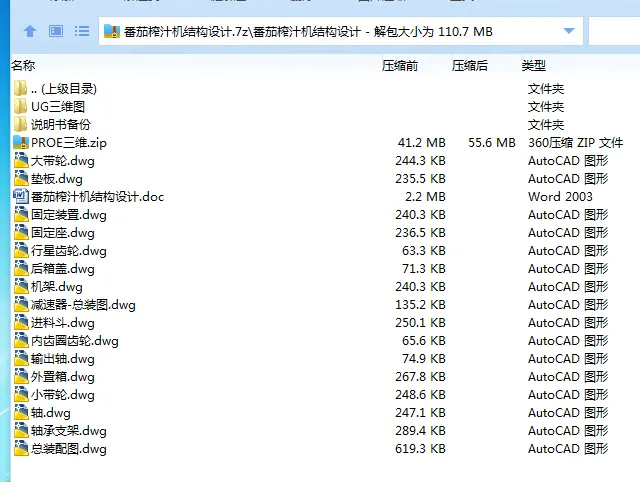Select the 输出轴.dwg file icon
640x482 pixels.
click(21, 358)
